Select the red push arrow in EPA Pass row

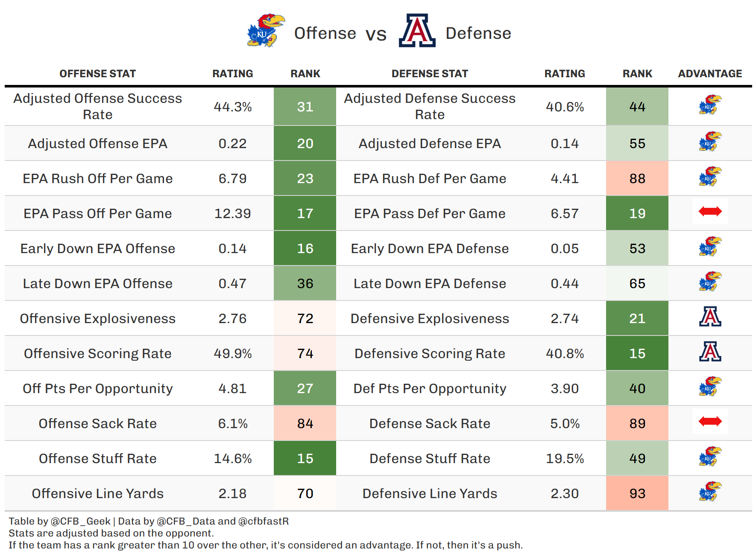[710, 211]
